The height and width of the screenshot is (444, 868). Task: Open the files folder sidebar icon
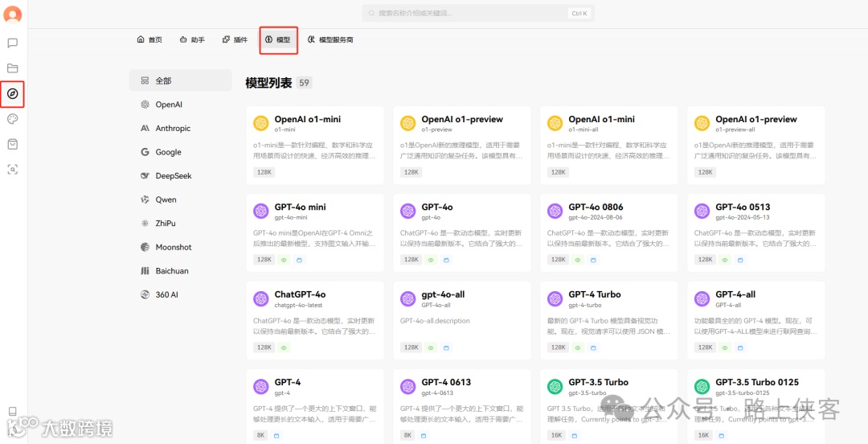pyautogui.click(x=13, y=68)
